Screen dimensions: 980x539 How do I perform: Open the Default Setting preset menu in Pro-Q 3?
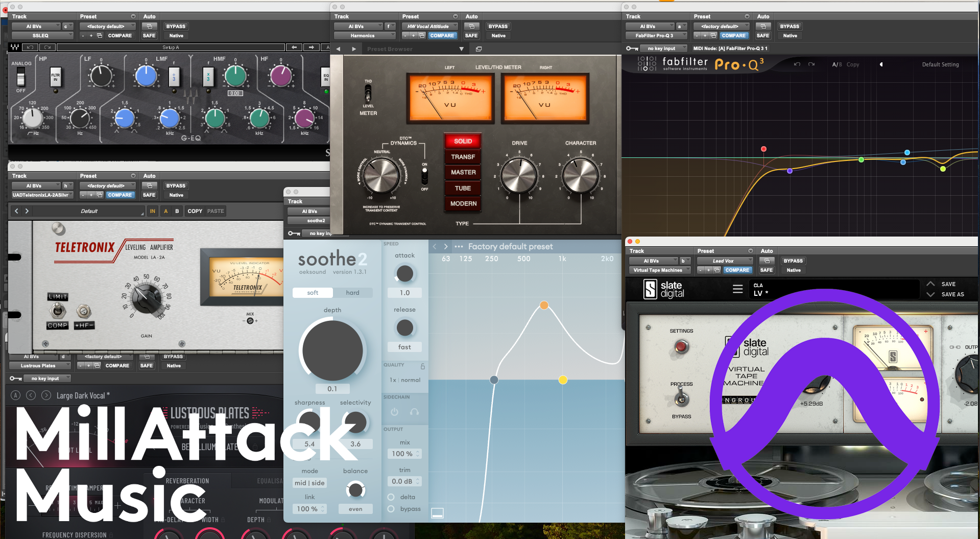point(940,64)
